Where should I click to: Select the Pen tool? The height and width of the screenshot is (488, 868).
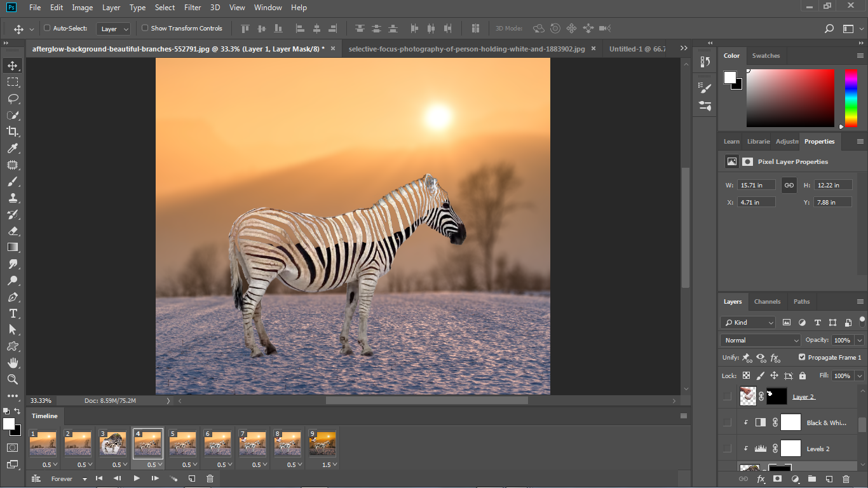click(x=13, y=297)
